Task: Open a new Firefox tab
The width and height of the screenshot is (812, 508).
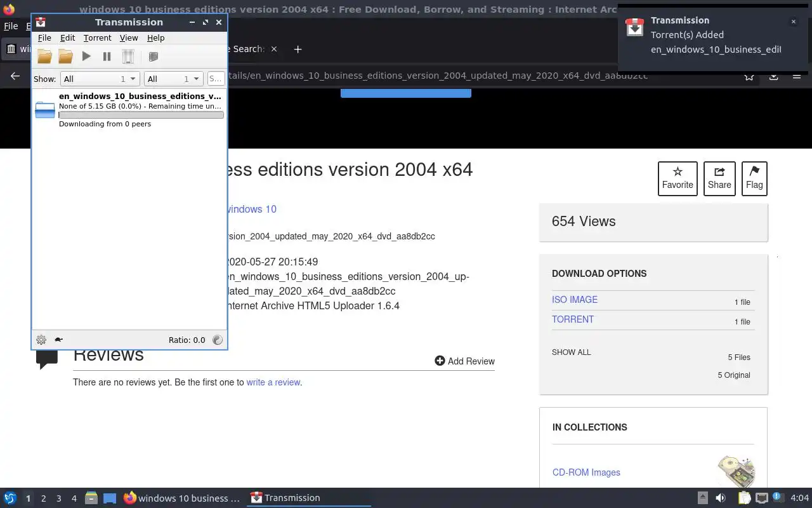Action: pyautogui.click(x=298, y=49)
